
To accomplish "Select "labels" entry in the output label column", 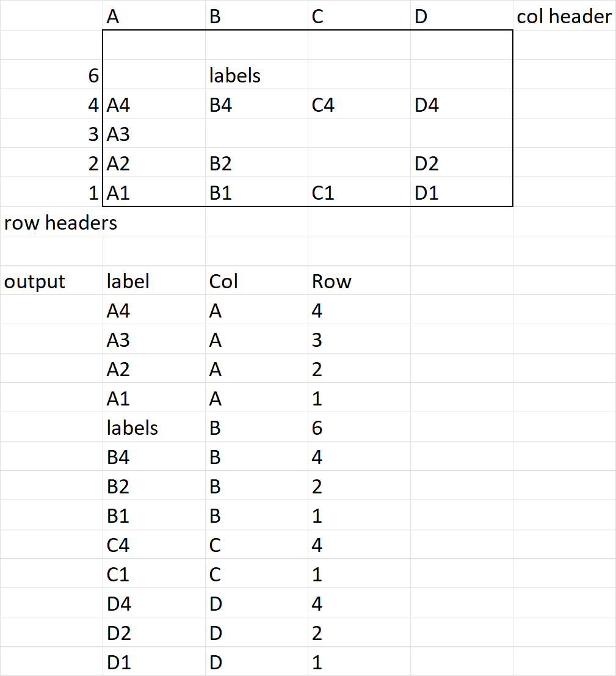I will coord(132,428).
